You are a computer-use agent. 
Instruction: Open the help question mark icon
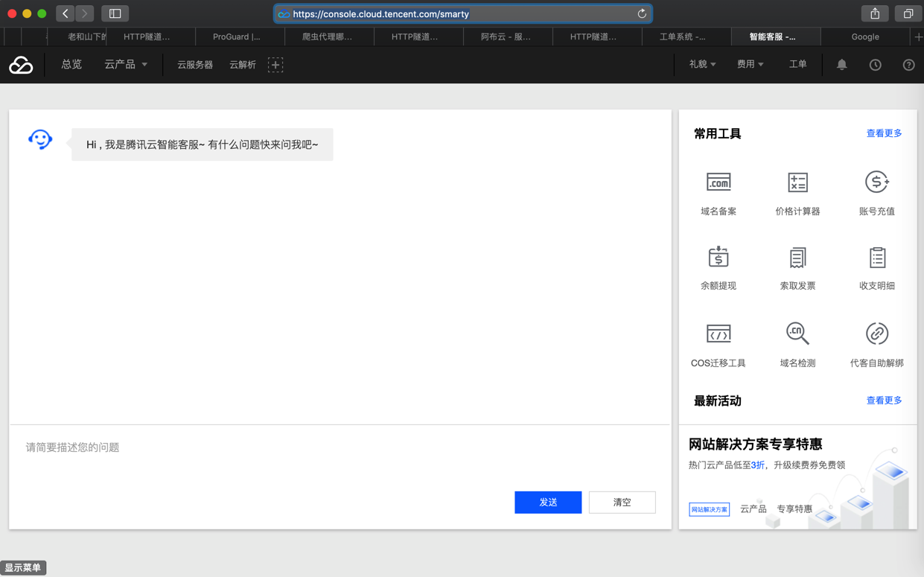coord(908,65)
